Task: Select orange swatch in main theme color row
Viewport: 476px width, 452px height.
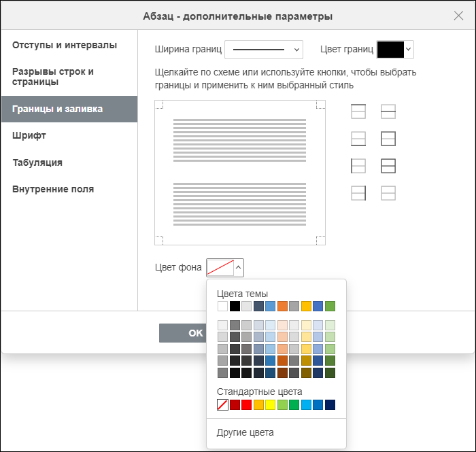Action: [x=282, y=306]
